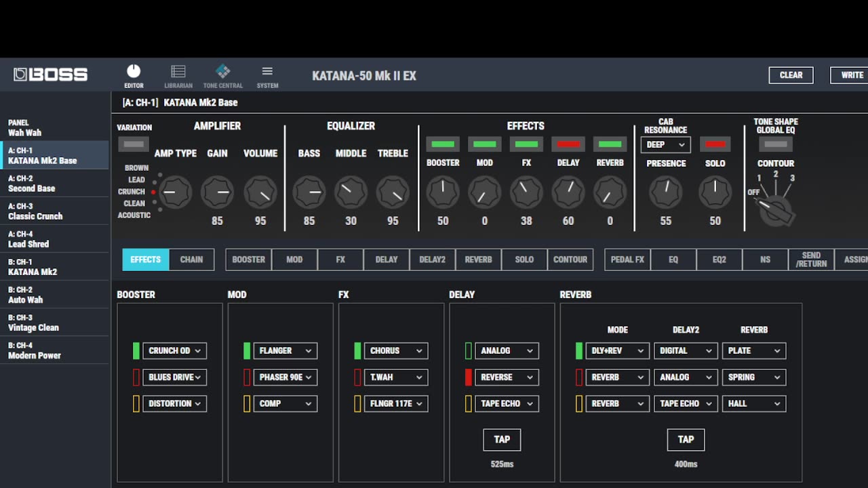This screenshot has width=868, height=488.
Task: Open the PLATE reverb type dropdown
Action: click(x=754, y=350)
